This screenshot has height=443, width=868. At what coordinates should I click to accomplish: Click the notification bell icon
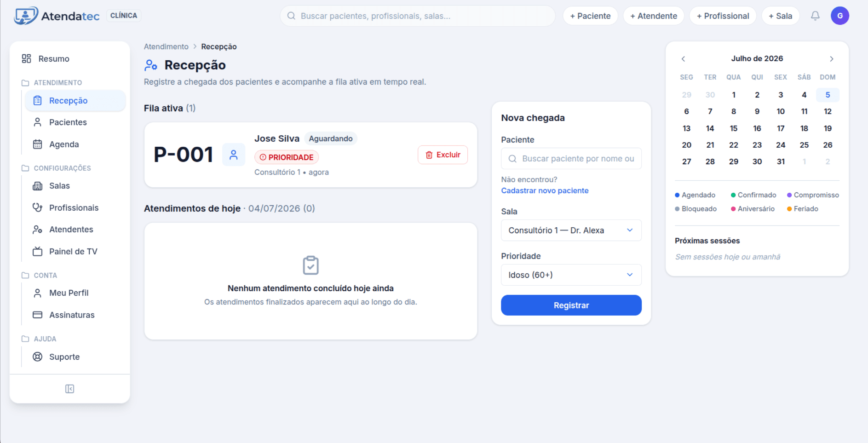(815, 16)
